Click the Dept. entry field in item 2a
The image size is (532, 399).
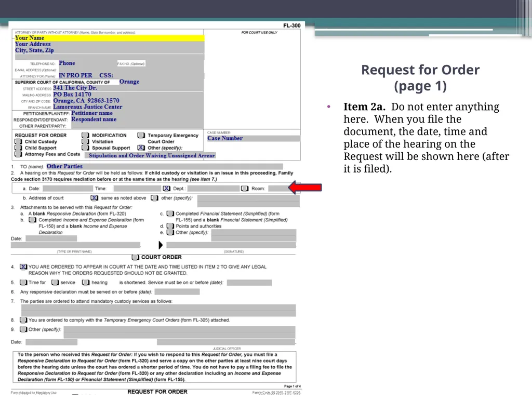point(214,188)
